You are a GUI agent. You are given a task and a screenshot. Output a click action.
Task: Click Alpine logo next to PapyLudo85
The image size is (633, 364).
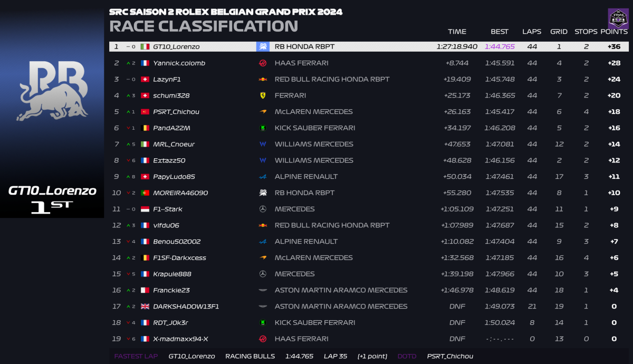tap(263, 177)
